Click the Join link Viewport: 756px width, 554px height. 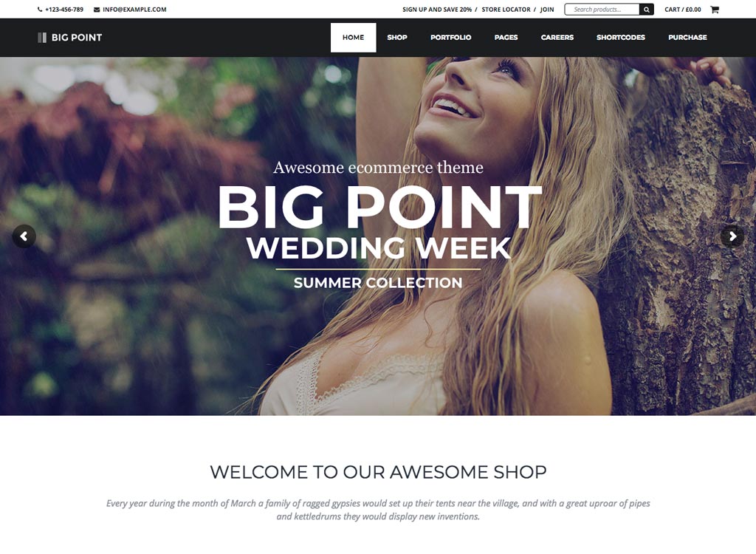click(547, 9)
